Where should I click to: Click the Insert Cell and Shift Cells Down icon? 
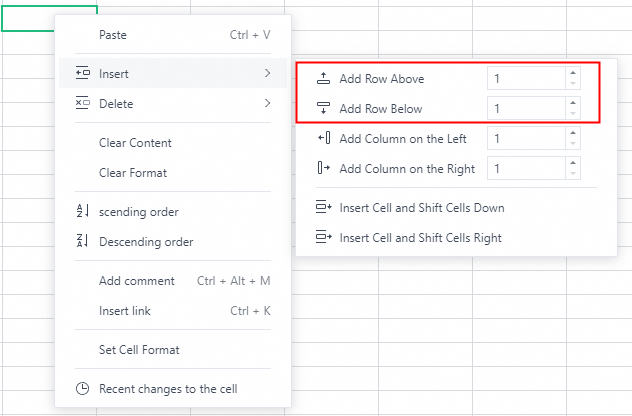tap(323, 208)
